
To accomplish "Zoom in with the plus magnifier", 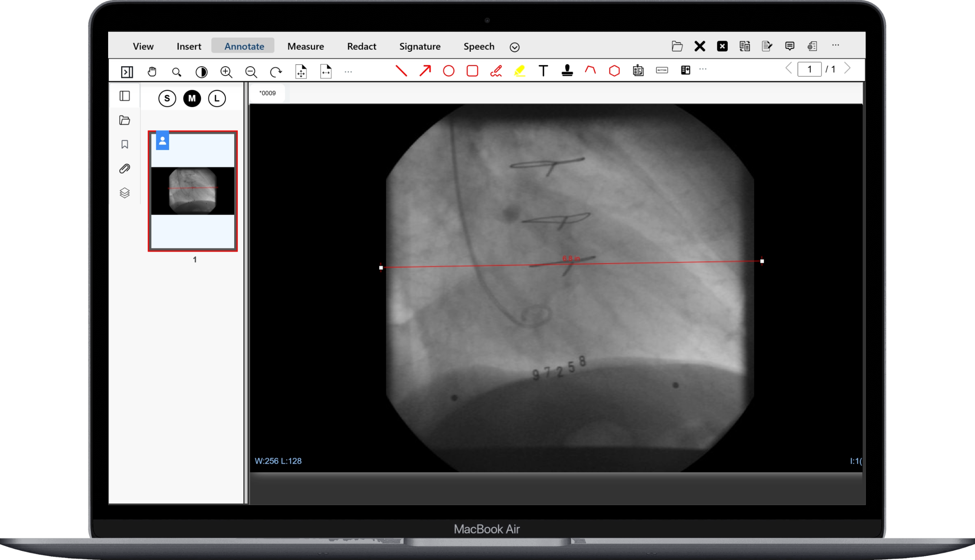I will click(226, 72).
